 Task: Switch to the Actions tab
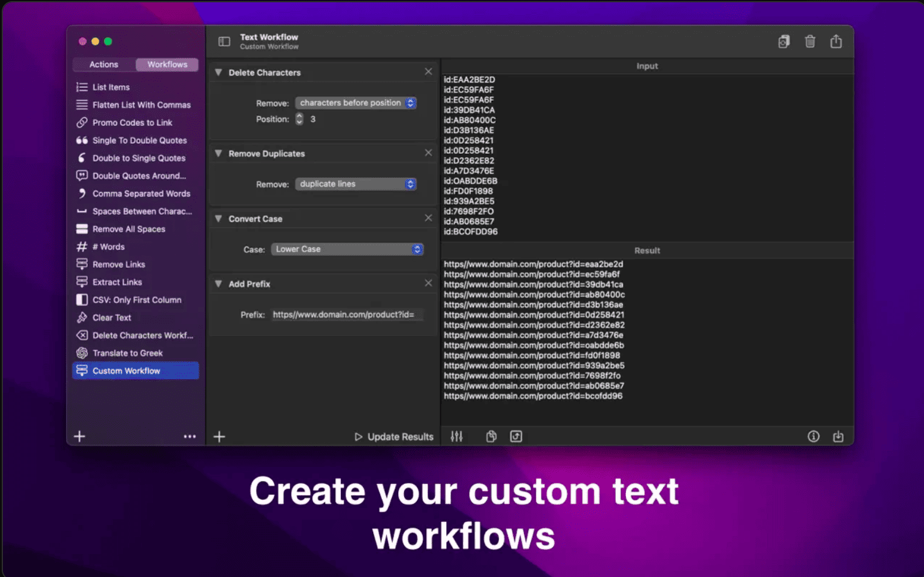point(104,64)
